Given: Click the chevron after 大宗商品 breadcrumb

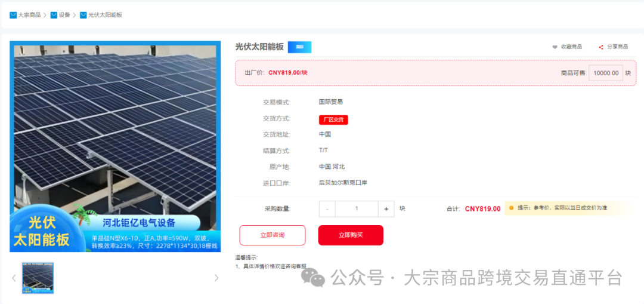Looking at the screenshot, I should point(45,15).
